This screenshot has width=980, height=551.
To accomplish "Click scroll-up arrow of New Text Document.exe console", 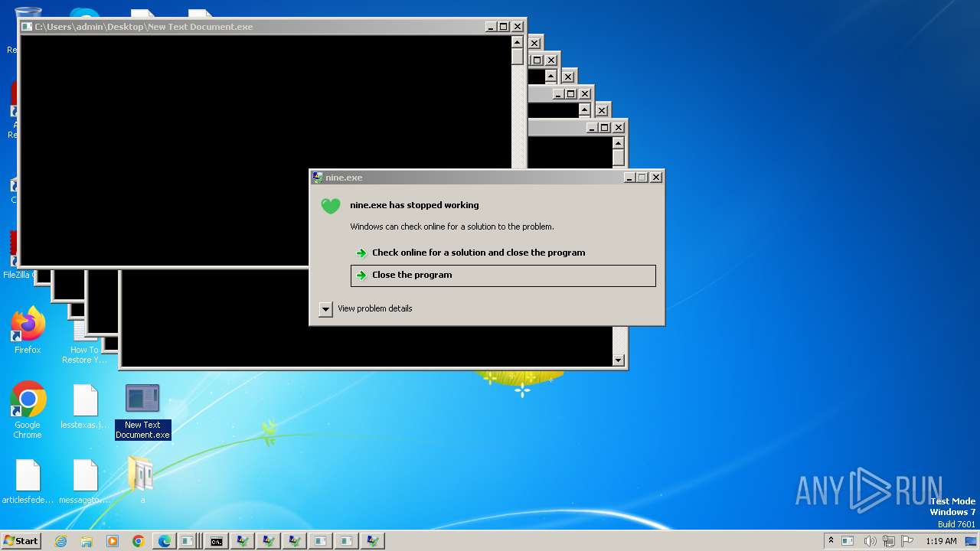I will click(x=518, y=43).
